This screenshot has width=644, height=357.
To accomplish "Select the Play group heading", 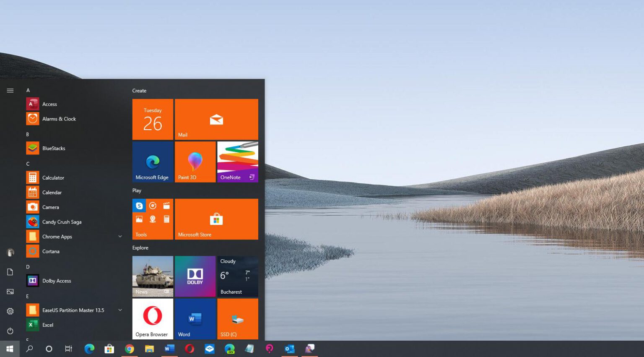I will 137,190.
